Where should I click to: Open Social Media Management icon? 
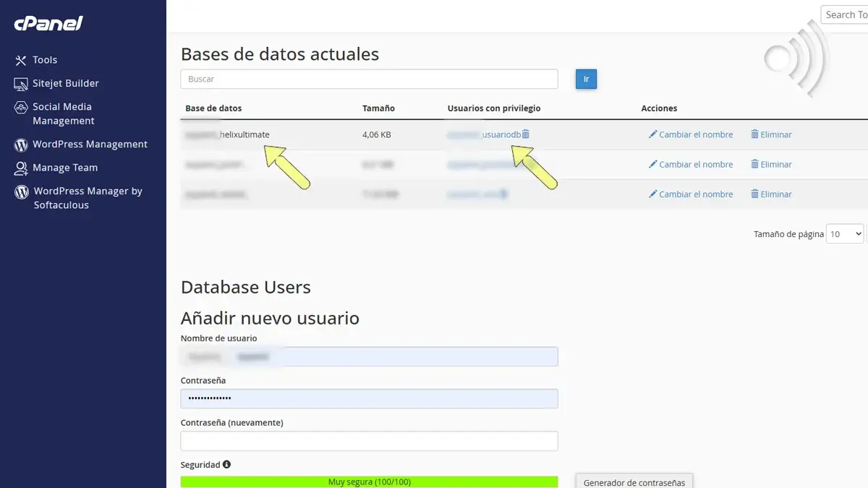21,107
